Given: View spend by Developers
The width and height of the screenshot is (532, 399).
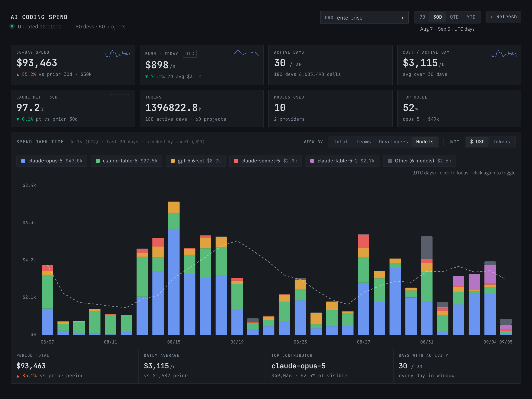Looking at the screenshot, I should tap(393, 142).
